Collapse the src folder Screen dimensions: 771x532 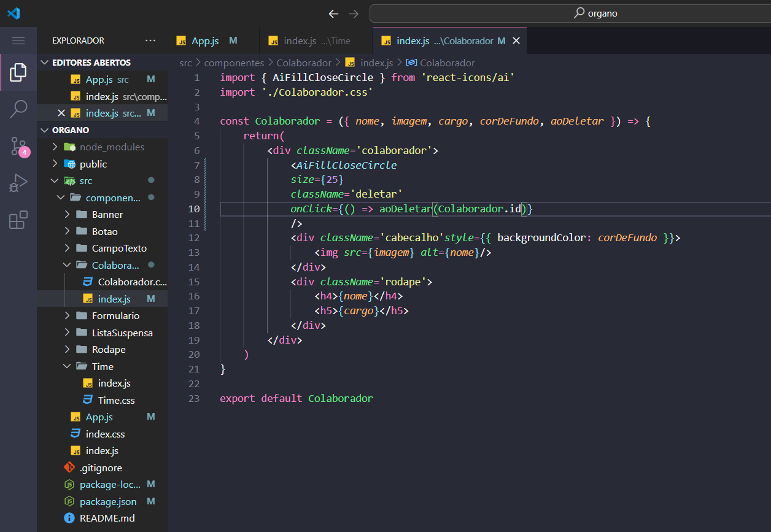coord(102,181)
